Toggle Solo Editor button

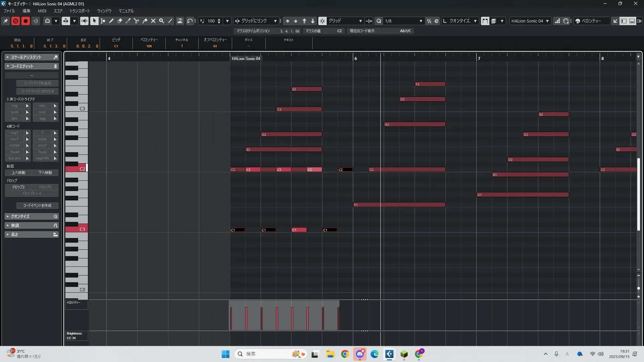click(x=15, y=21)
